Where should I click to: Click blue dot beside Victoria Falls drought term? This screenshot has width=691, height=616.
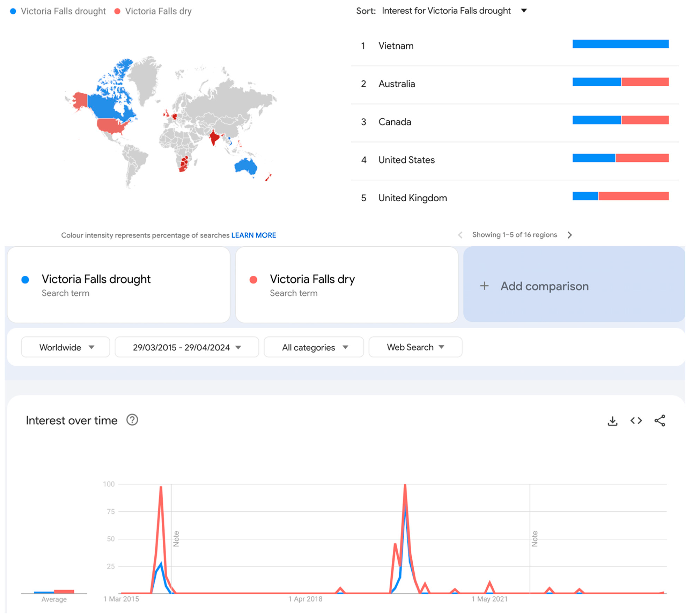point(25,280)
